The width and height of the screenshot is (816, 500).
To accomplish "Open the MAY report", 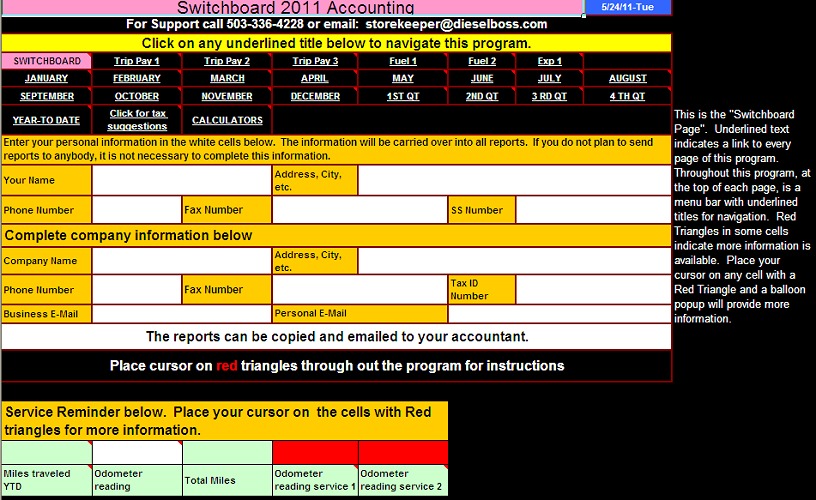I will click(x=403, y=78).
